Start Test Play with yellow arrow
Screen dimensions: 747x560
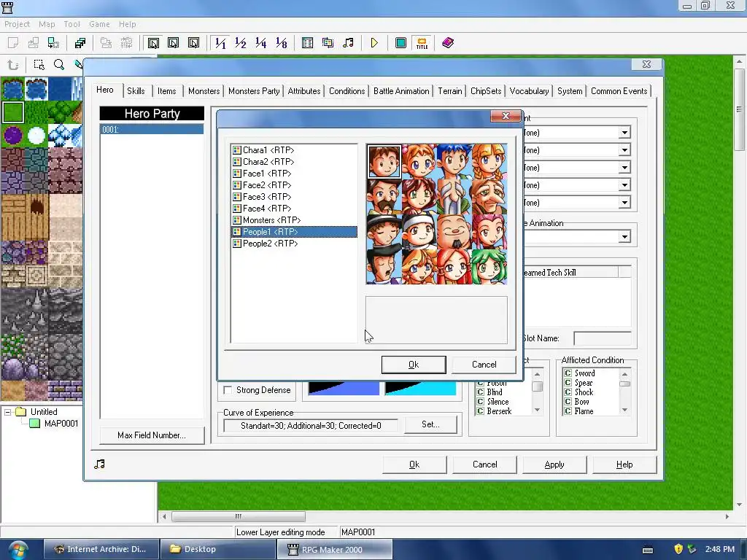click(x=374, y=43)
